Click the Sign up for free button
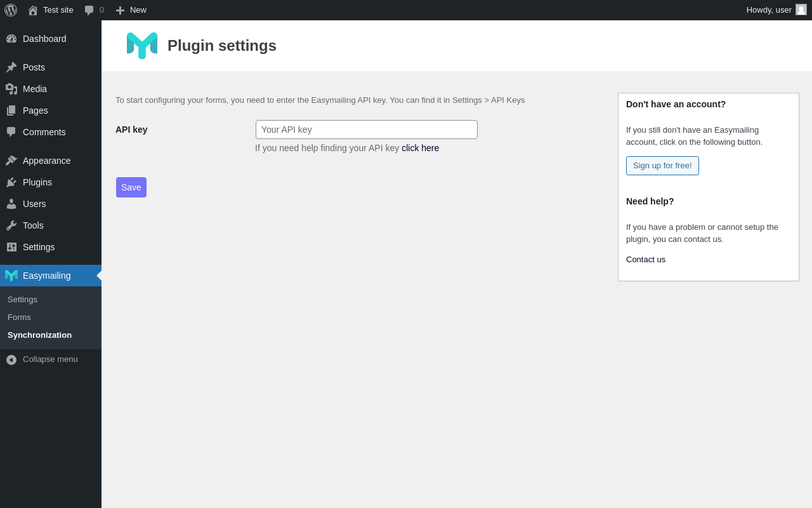The width and height of the screenshot is (812, 508). pyautogui.click(x=662, y=166)
